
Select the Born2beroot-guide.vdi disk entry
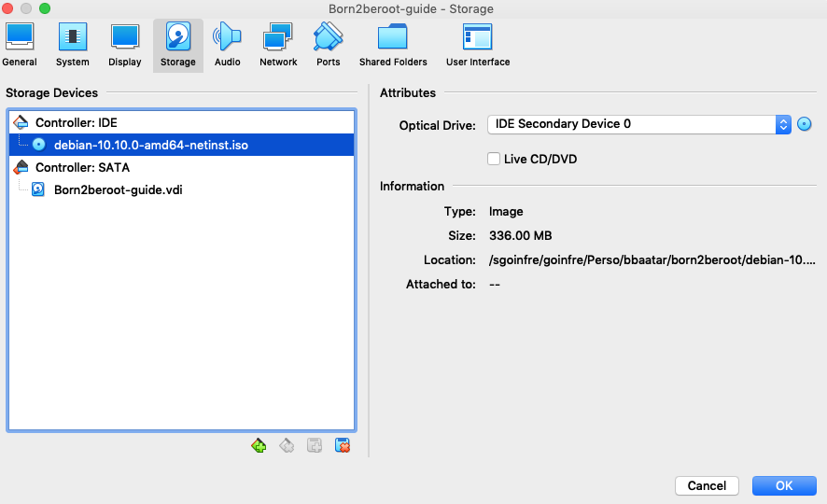pos(181,189)
